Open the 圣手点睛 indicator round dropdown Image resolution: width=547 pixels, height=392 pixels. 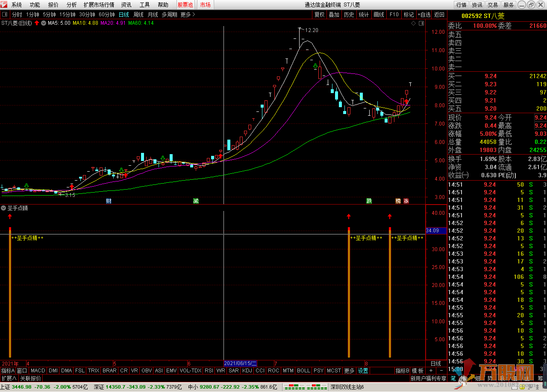(x=4, y=208)
